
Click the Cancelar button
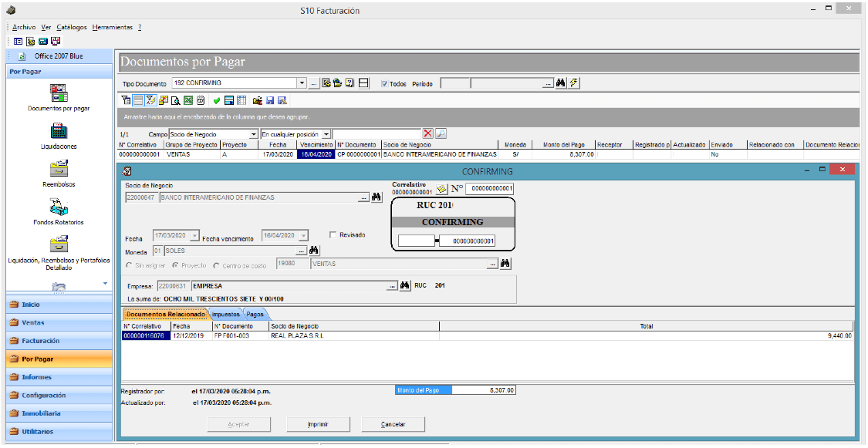point(393,424)
